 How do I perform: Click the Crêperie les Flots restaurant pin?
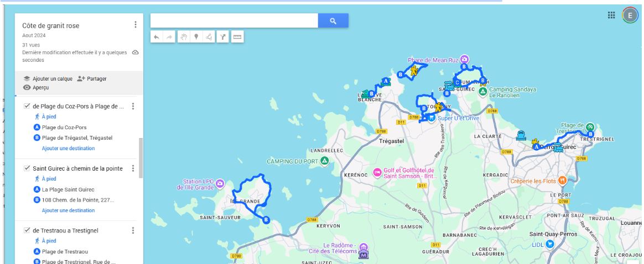point(562,181)
